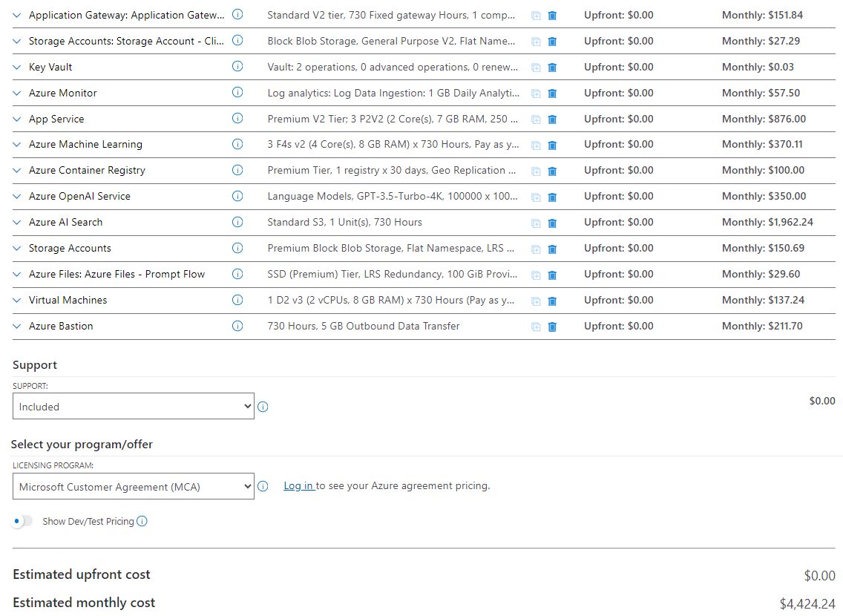This screenshot has width=843, height=616.
Task: Click info icon beside Support dropdown
Action: [x=263, y=407]
